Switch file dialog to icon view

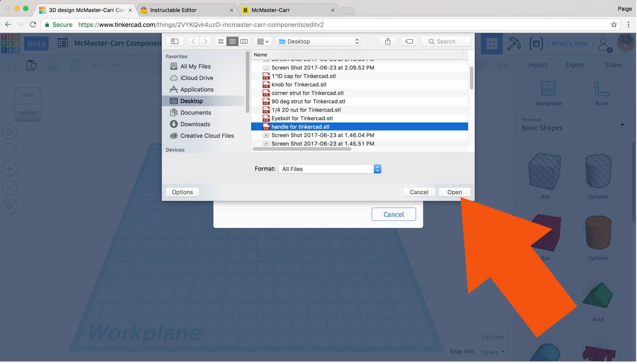(221, 41)
